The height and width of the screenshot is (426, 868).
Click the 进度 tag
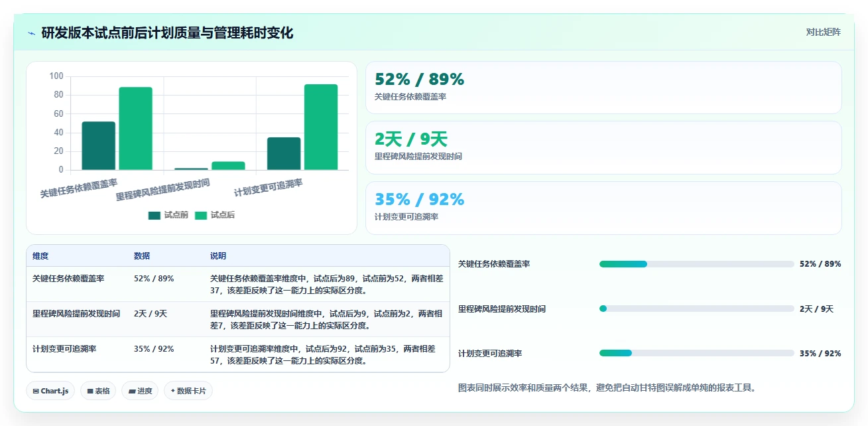pos(140,391)
